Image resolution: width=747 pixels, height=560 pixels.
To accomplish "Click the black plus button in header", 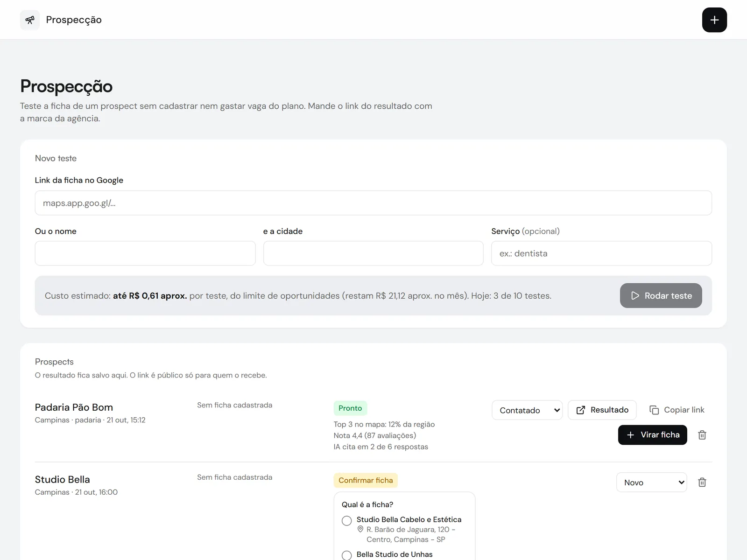I will pos(714,20).
